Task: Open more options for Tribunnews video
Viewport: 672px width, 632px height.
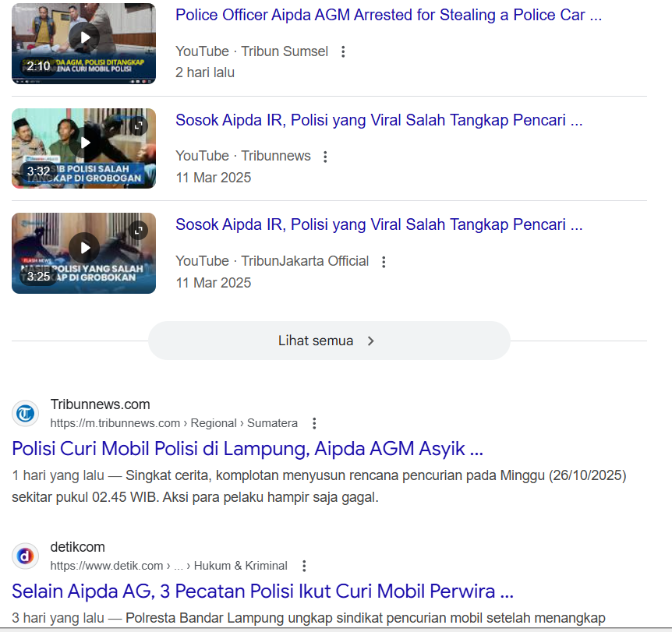Action: (325, 157)
